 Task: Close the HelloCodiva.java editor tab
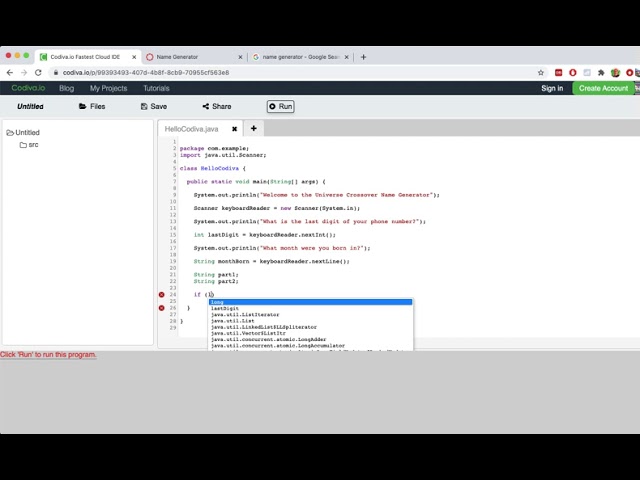(234, 129)
